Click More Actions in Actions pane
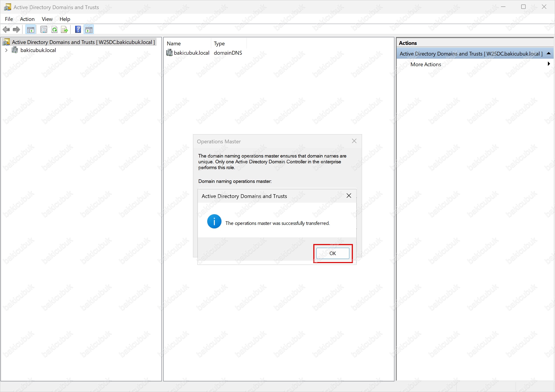Image resolution: width=555 pixels, height=392 pixels. coord(426,64)
